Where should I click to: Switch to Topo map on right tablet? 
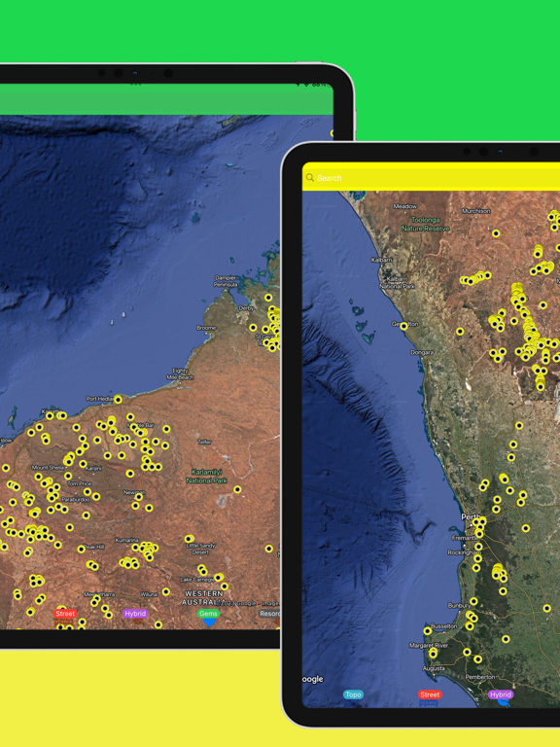pyautogui.click(x=353, y=694)
